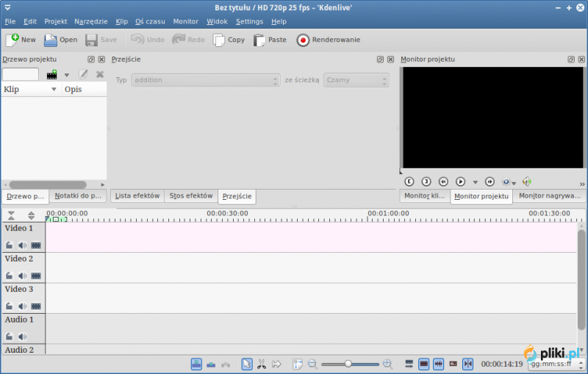Click the Paste toolbar button
Image resolution: width=588 pixels, height=374 pixels.
270,40
